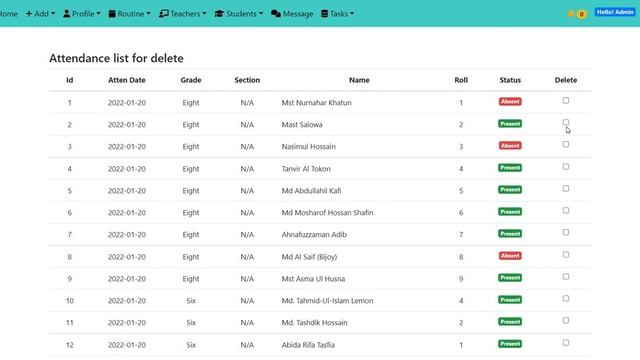Expand the Routine dropdown

pyautogui.click(x=129, y=13)
